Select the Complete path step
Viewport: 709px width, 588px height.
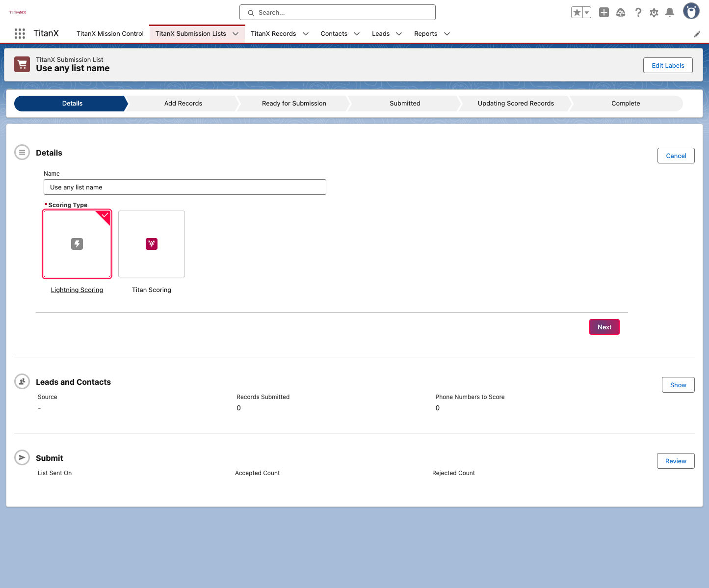coord(626,104)
